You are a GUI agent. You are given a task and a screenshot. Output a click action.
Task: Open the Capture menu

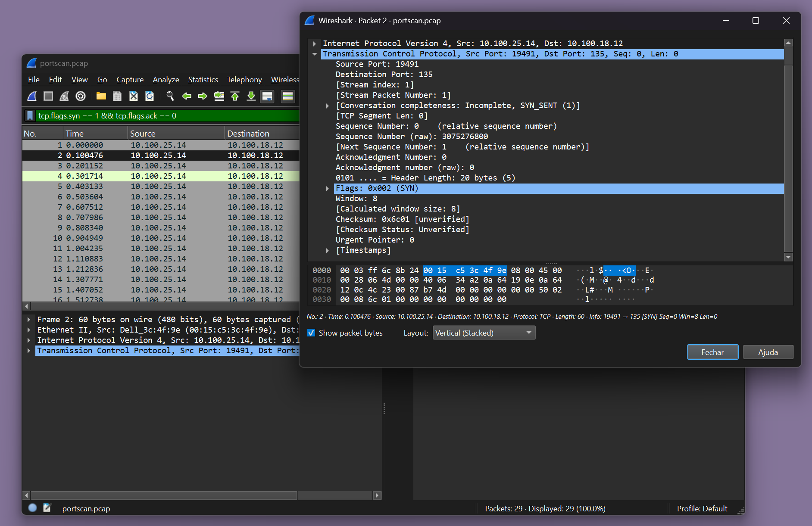point(130,80)
